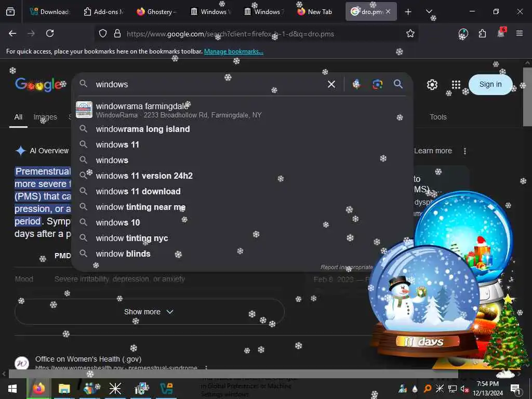Choose suggestion window tinting nyc
Viewport: 532px width, 399px height.
[x=242, y=238]
